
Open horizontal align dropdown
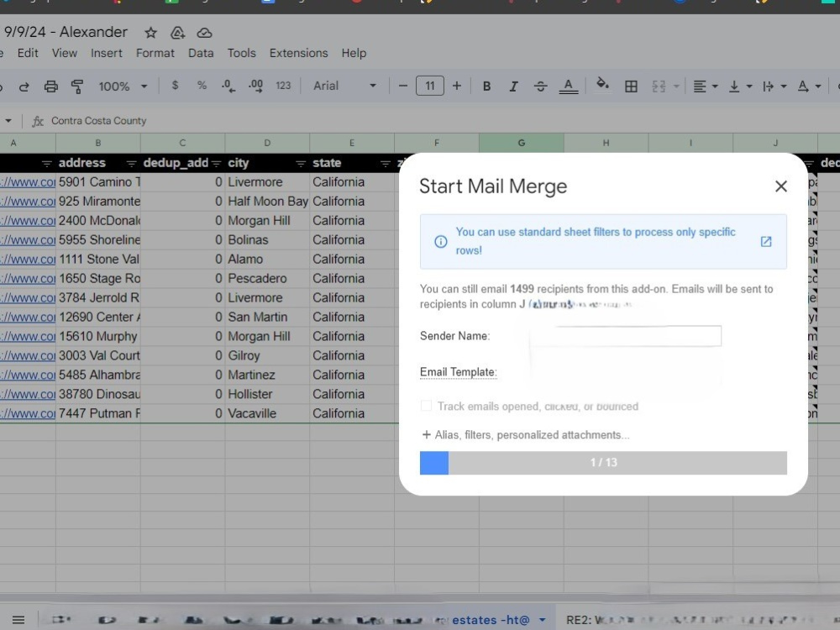tap(705, 87)
